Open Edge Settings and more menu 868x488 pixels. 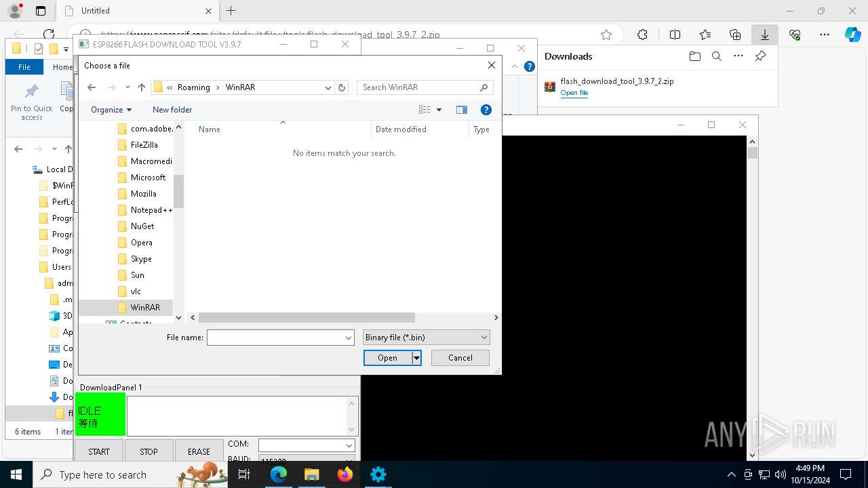pos(825,35)
